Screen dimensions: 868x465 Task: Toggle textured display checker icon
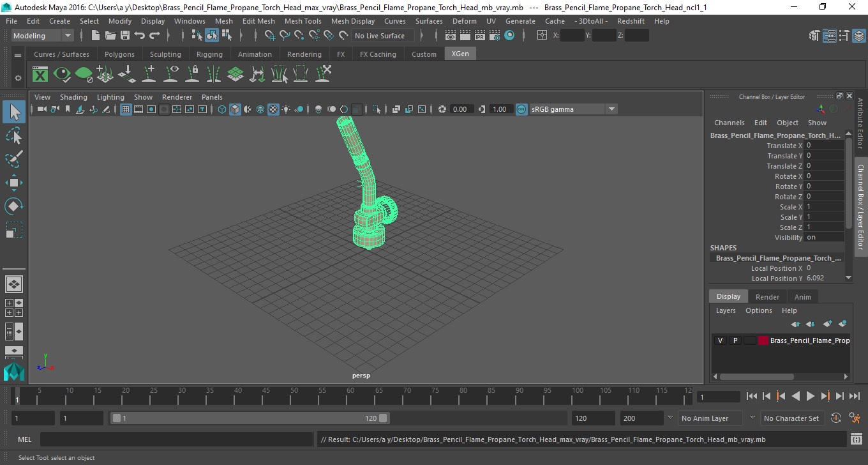[273, 109]
